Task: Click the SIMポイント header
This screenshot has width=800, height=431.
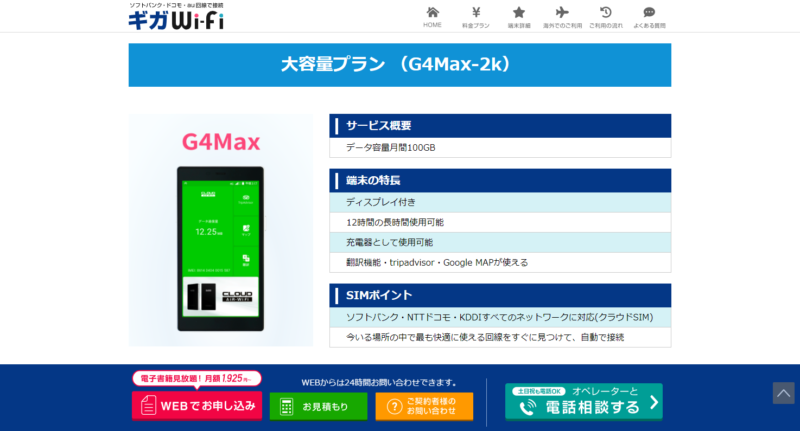Action: point(500,295)
